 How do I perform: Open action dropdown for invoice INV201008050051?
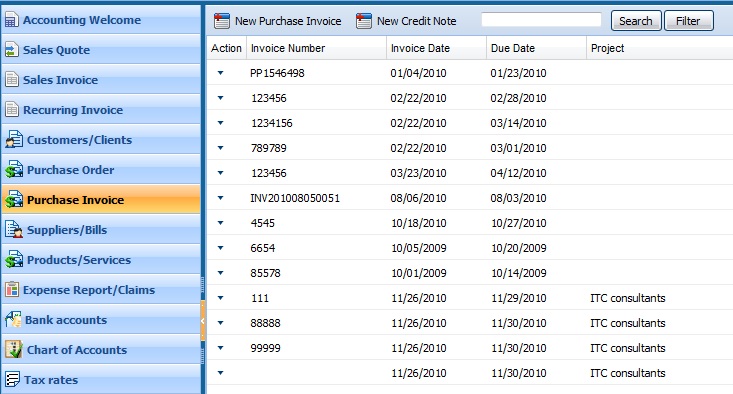pos(221,198)
